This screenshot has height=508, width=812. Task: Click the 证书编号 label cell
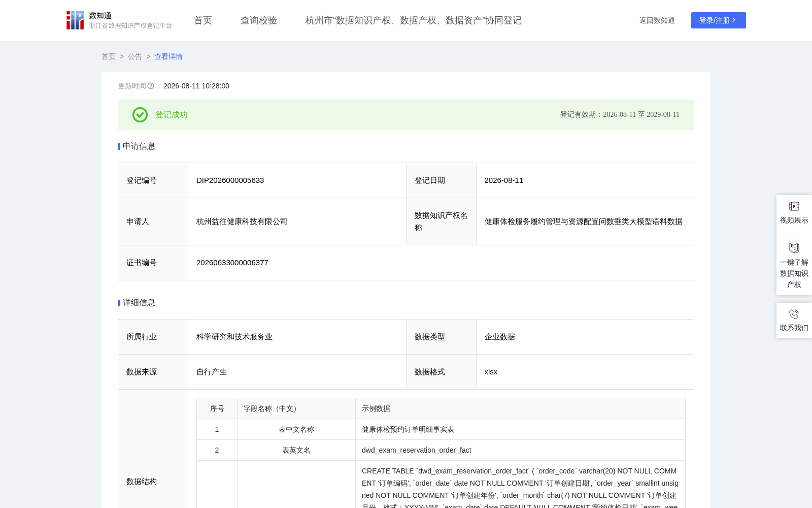point(153,263)
